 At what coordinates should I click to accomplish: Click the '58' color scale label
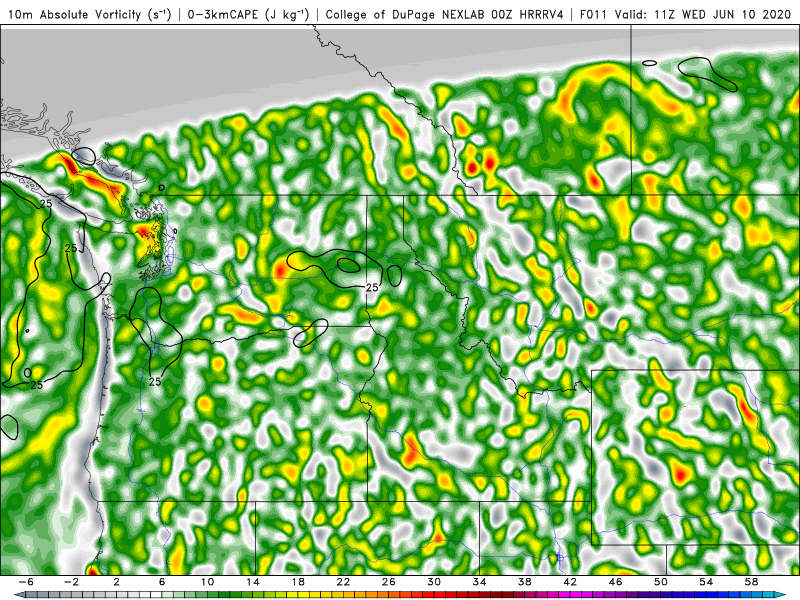(x=752, y=582)
